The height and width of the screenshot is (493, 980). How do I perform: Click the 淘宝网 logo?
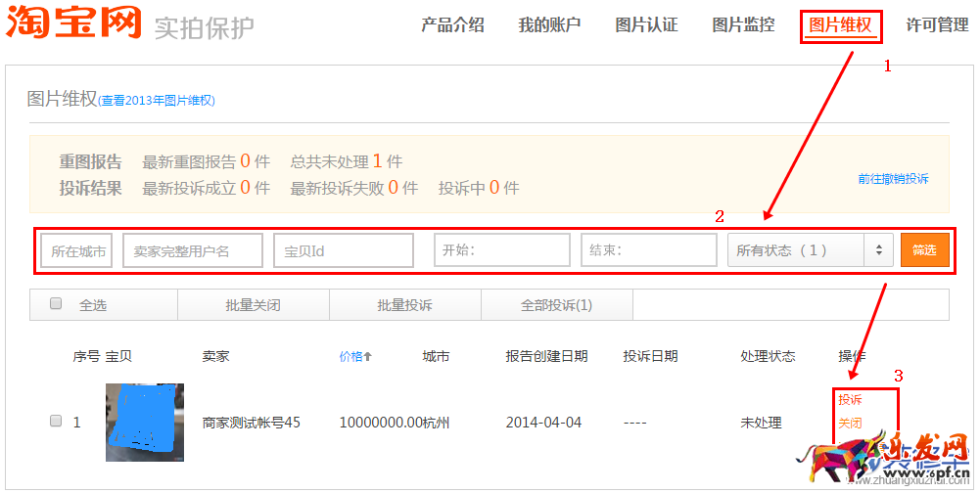pos(73,23)
